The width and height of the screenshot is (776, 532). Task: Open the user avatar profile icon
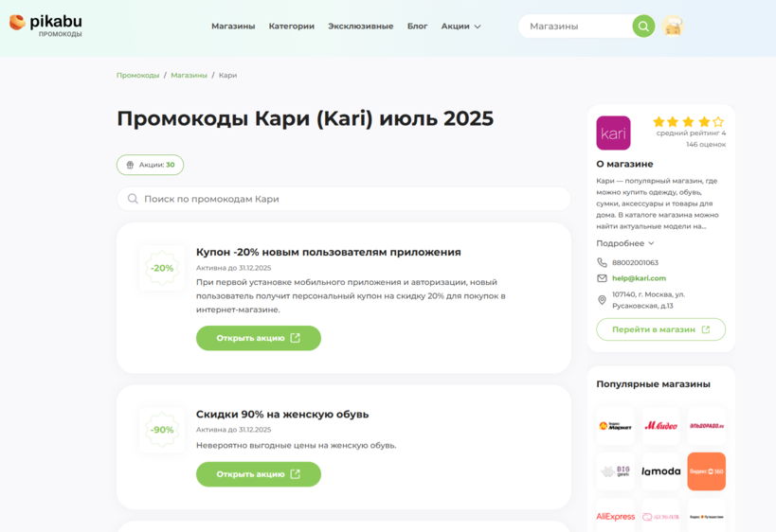[x=672, y=27]
